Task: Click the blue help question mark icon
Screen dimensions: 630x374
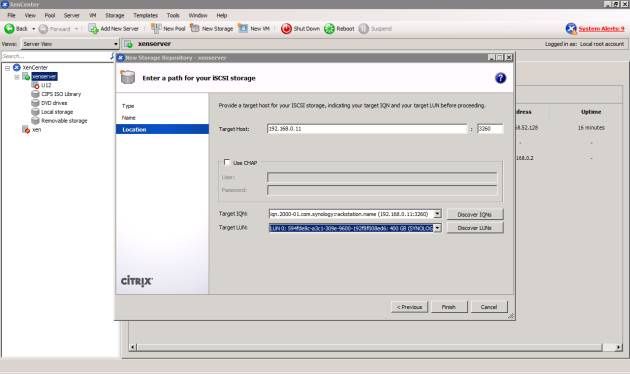Action: click(500, 78)
